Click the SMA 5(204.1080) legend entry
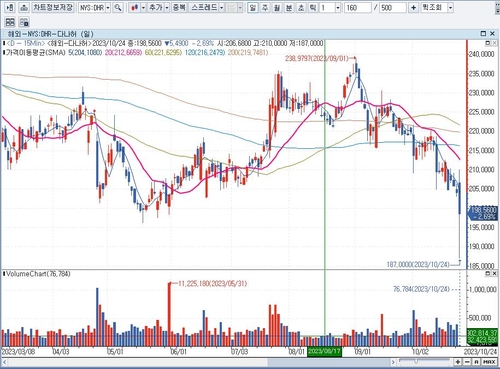 pyautogui.click(x=85, y=53)
